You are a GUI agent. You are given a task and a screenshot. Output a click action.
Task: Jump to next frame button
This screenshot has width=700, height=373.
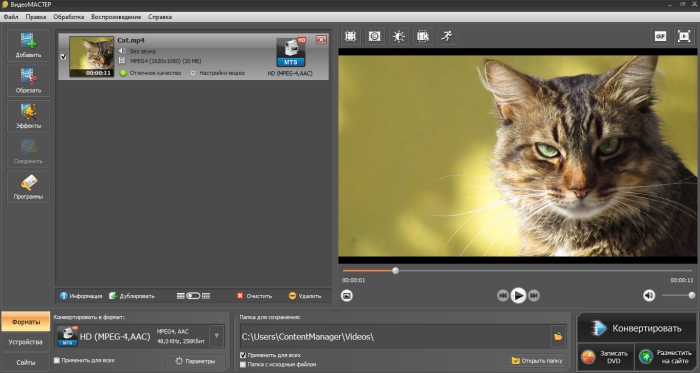534,295
